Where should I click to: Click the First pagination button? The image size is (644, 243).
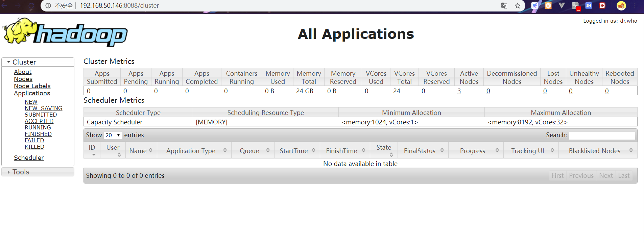click(557, 175)
